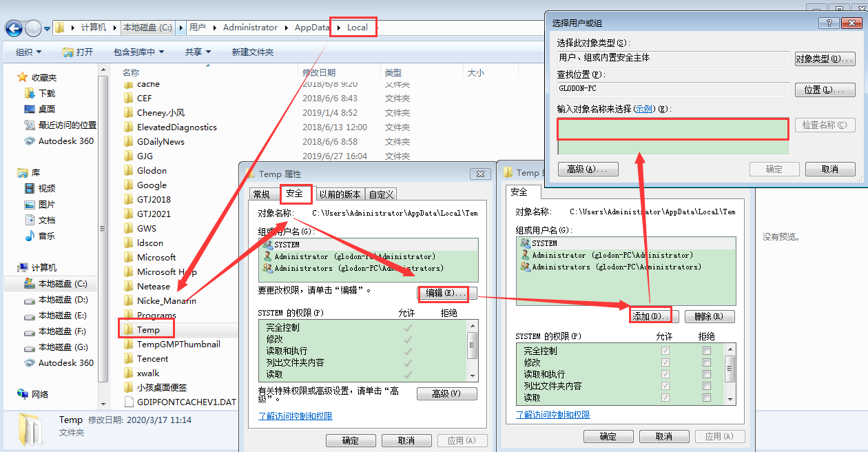Screen dimensions: 868x452
Task: Click the Explorer Back navigation arrow
Action: [x=13, y=28]
